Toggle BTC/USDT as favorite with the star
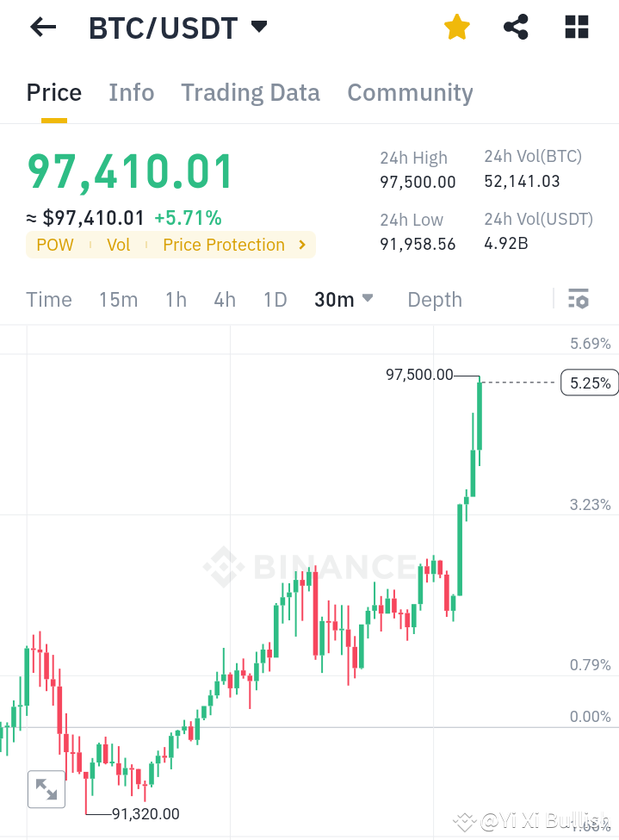The image size is (619, 840). pos(456,27)
